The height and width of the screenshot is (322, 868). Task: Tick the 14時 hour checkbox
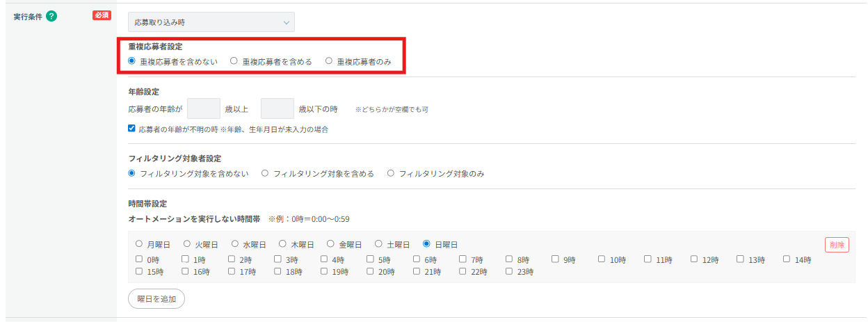click(x=787, y=259)
